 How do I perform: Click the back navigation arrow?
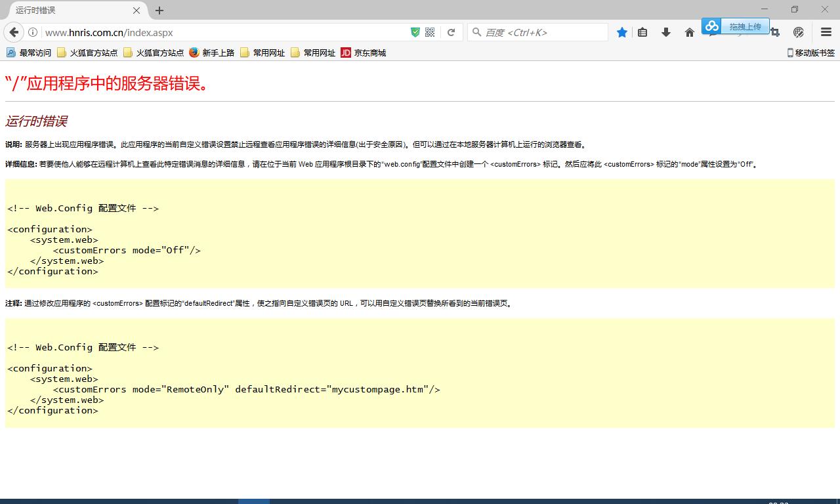point(14,32)
